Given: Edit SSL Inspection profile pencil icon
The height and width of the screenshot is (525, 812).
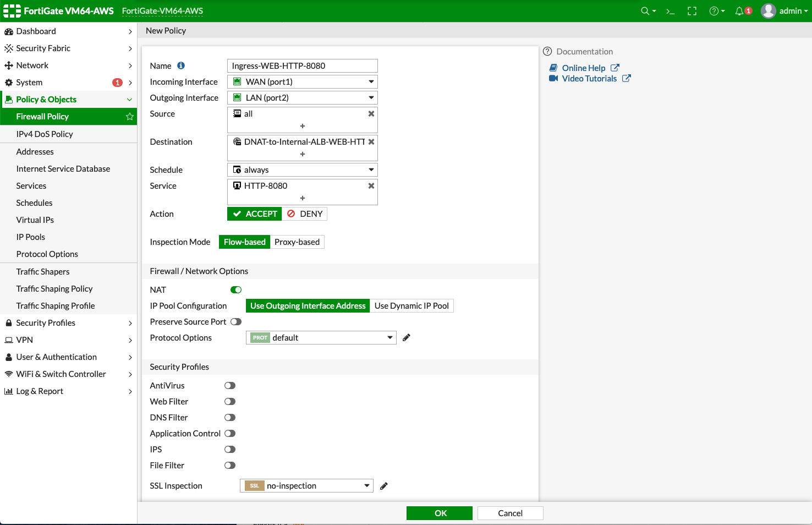Looking at the screenshot, I should click(384, 486).
